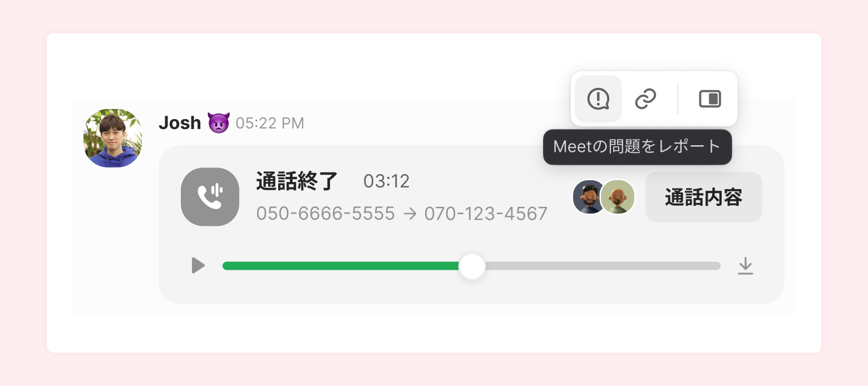Click the 03:12 call duration

coord(386,181)
